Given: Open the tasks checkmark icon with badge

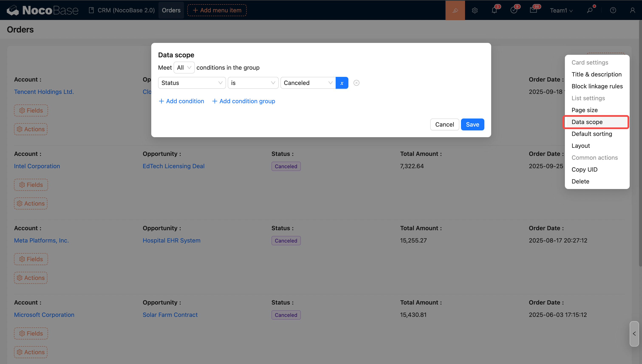Looking at the screenshot, I should (x=514, y=10).
